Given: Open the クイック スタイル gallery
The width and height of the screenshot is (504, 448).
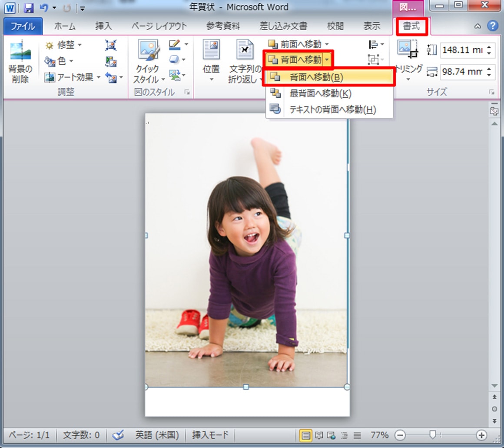Looking at the screenshot, I should click(x=148, y=62).
